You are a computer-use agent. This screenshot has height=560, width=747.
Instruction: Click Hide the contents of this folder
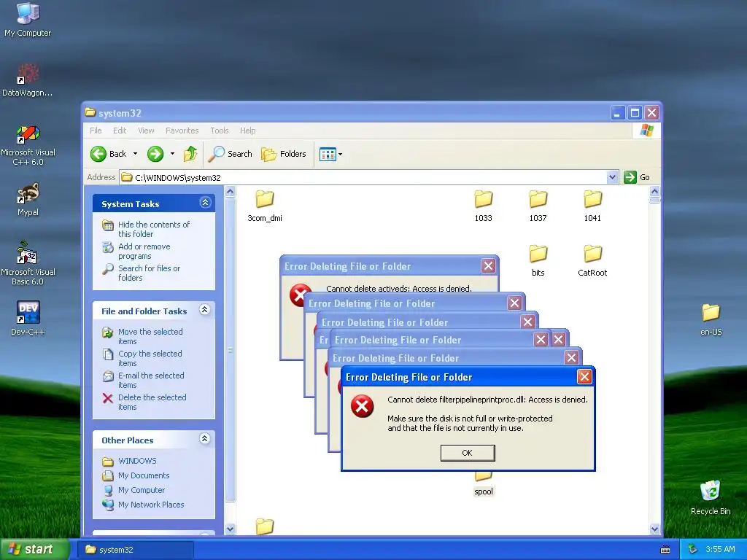(x=153, y=229)
